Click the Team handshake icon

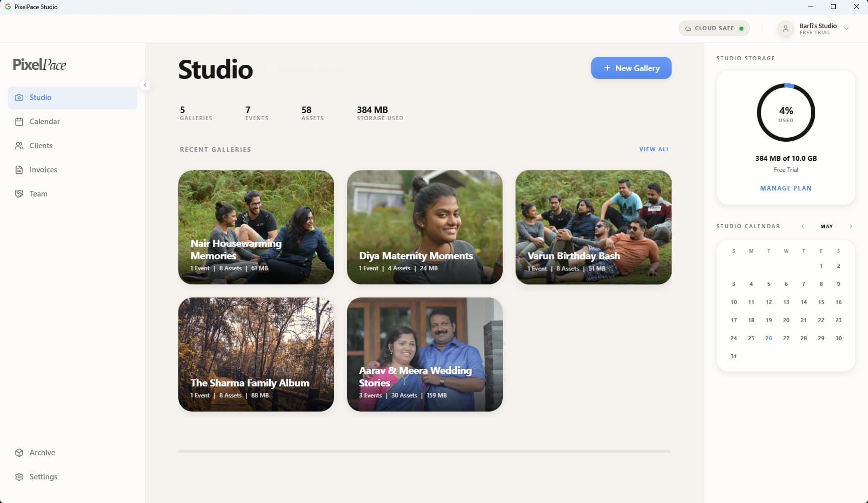[x=19, y=194]
